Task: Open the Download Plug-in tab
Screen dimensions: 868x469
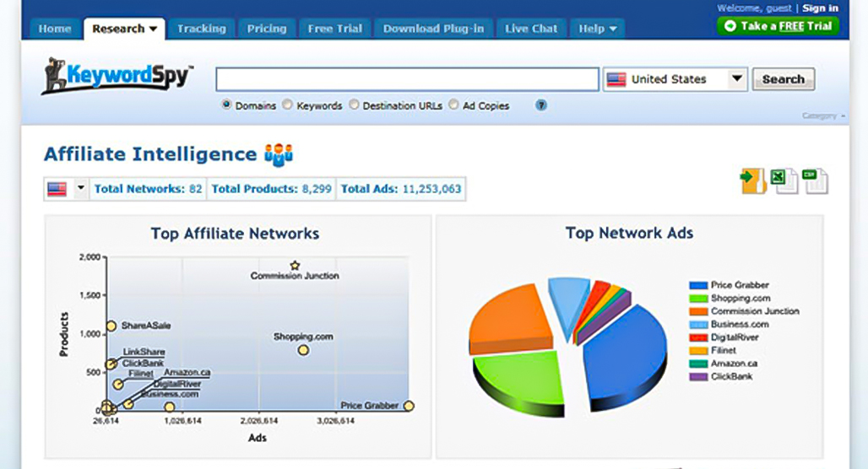Action: point(433,29)
